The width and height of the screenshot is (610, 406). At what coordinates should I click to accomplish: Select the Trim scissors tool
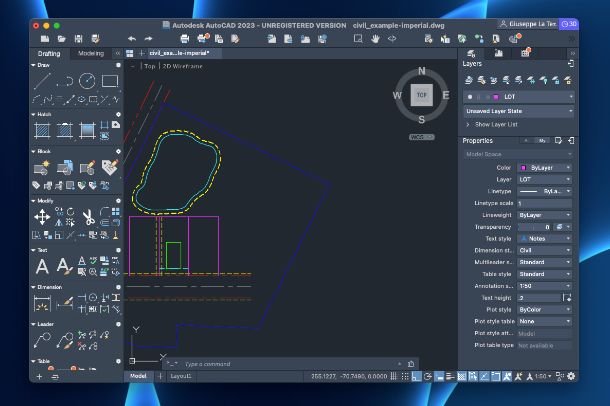(88, 217)
